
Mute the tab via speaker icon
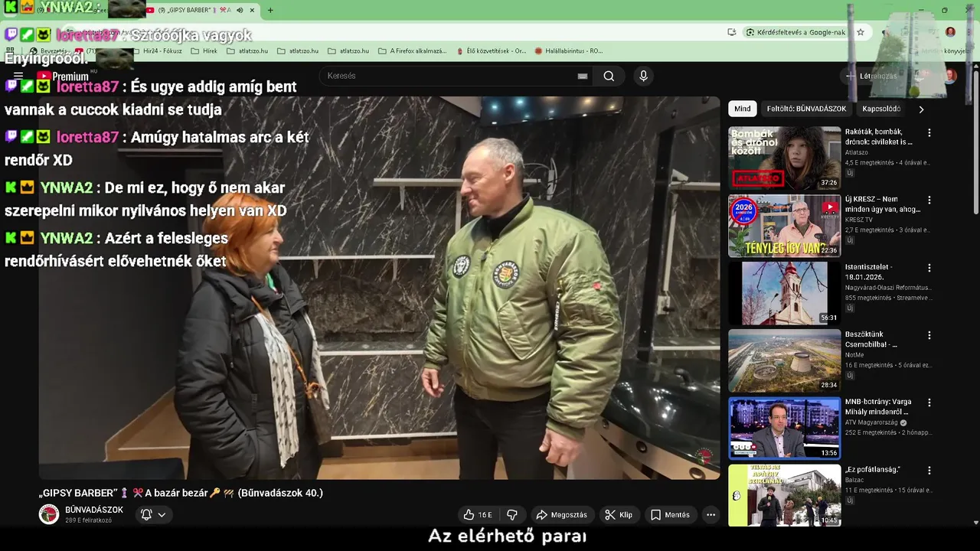(x=240, y=10)
